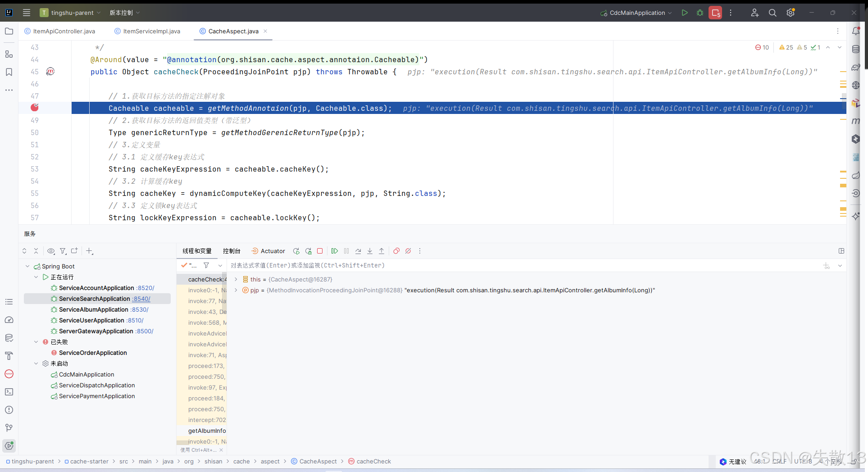Run CdcMainApplication with the green play icon
Viewport: 868px width, 472px height.
(685, 13)
